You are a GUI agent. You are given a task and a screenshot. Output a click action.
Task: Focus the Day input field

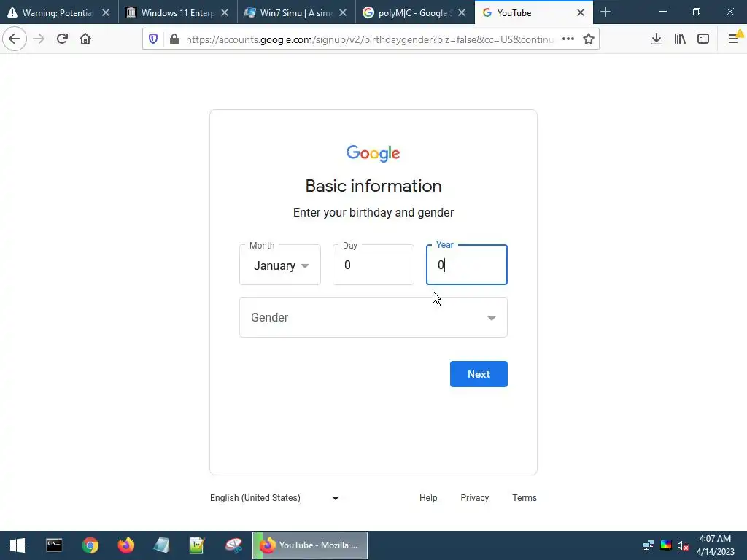pos(373,265)
